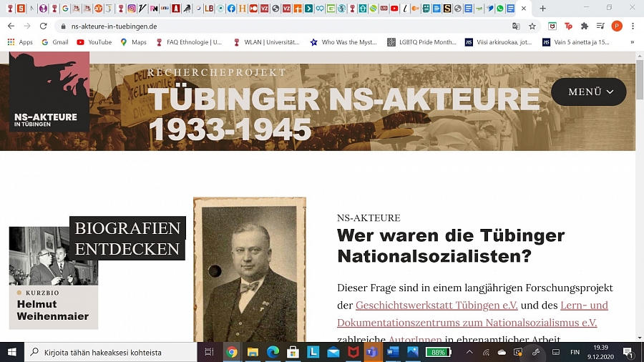Open the Photos app from the taskbar
The image size is (644, 362).
[x=413, y=352]
